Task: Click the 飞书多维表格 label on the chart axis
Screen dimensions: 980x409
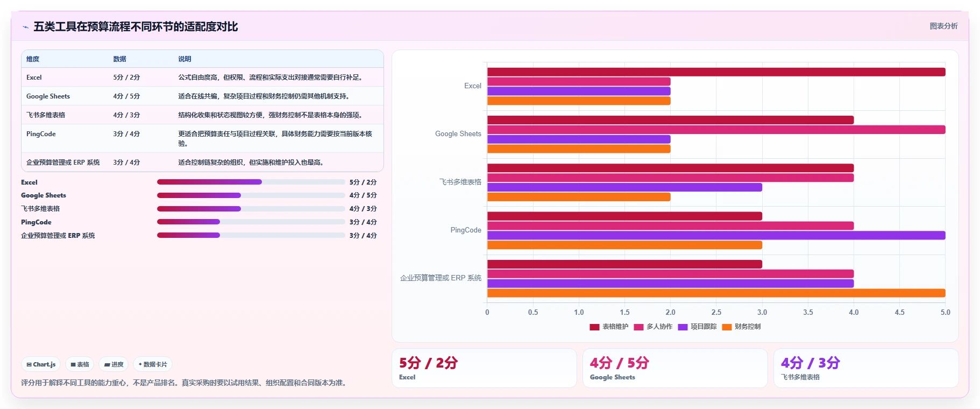Action: (x=460, y=182)
